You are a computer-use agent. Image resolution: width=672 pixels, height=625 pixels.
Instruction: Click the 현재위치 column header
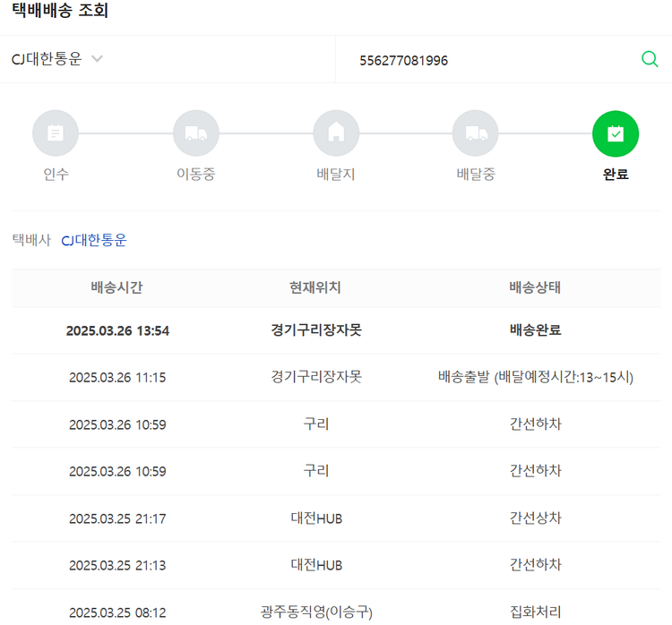(315, 287)
